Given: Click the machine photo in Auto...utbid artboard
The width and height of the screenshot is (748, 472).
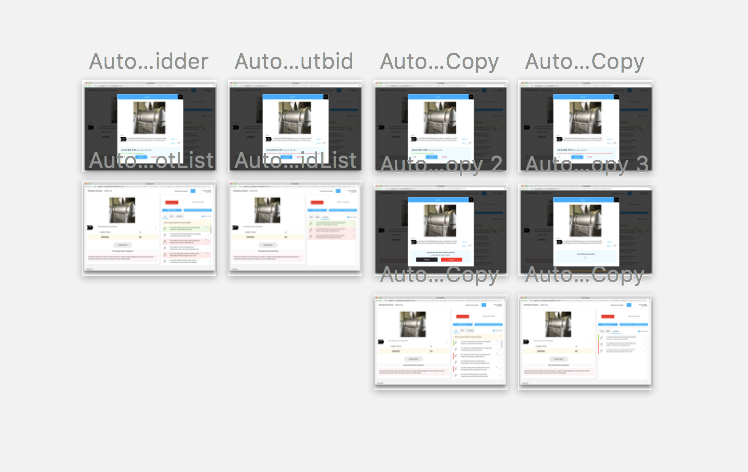Looking at the screenshot, I should pyautogui.click(x=295, y=117).
